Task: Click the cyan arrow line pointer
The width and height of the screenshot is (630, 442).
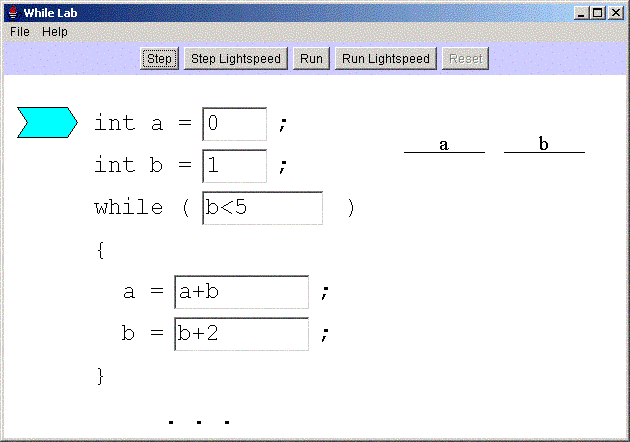Action: pyautogui.click(x=47, y=122)
